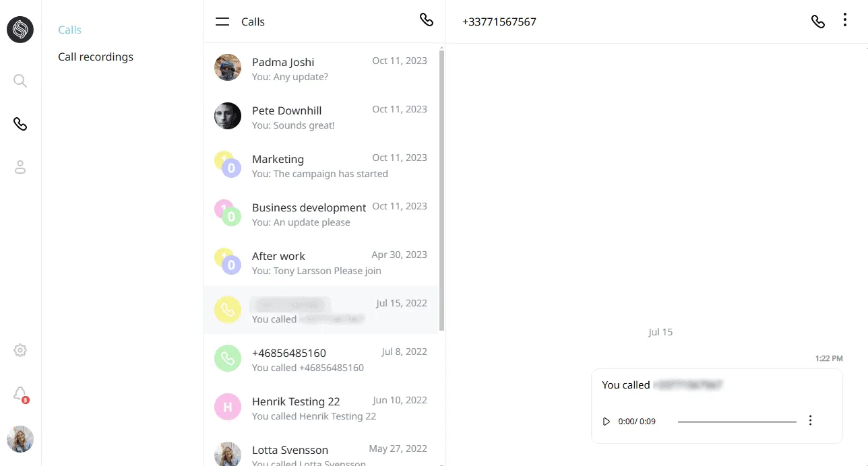Open the search icon in sidebar
Screen dimensions: 868x466
(x=20, y=81)
